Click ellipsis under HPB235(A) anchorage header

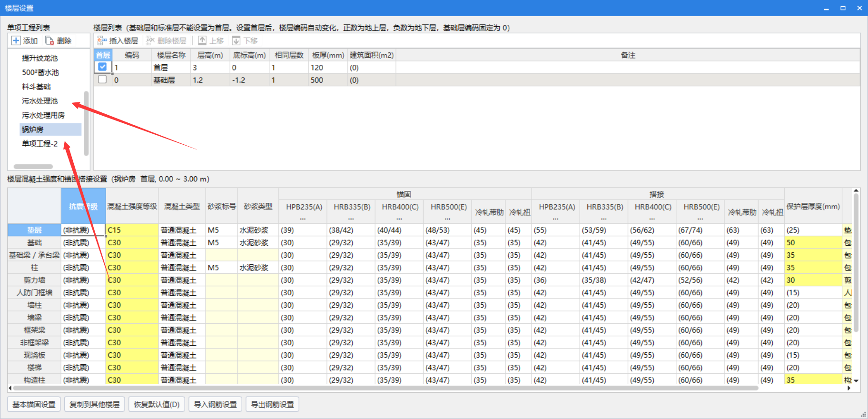303,219
